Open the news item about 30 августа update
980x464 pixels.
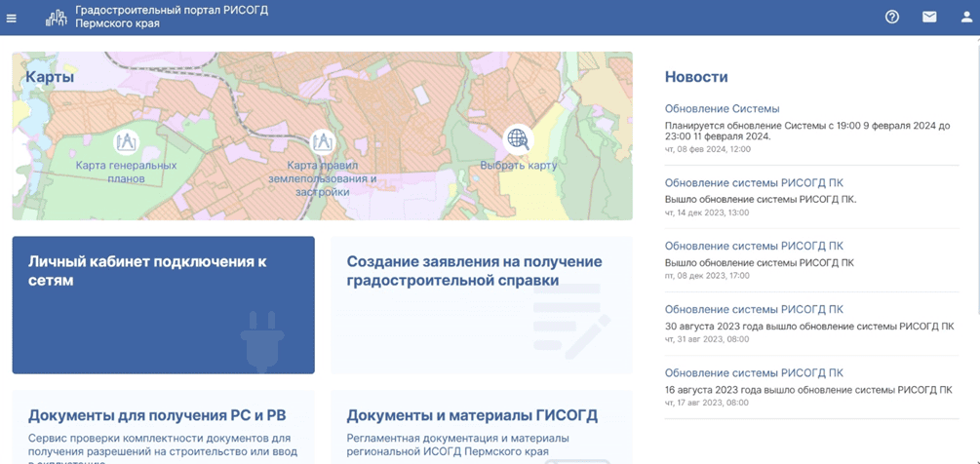click(x=754, y=310)
